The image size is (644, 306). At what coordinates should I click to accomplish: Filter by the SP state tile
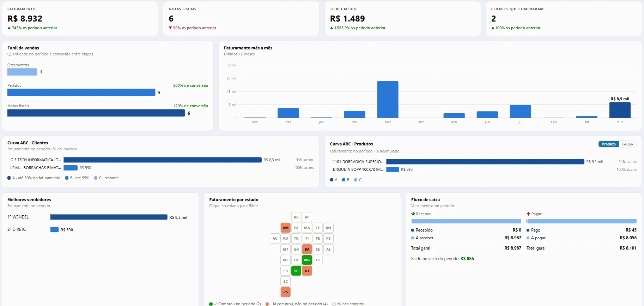pyautogui.click(x=296, y=271)
